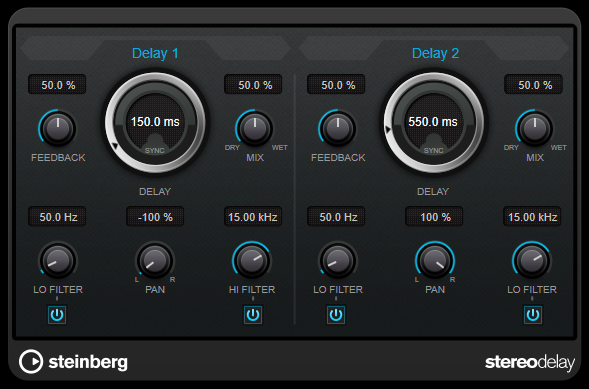This screenshot has width=589, height=389.
Task: Select Delay 2 15.00 kHz value field
Action: click(533, 217)
